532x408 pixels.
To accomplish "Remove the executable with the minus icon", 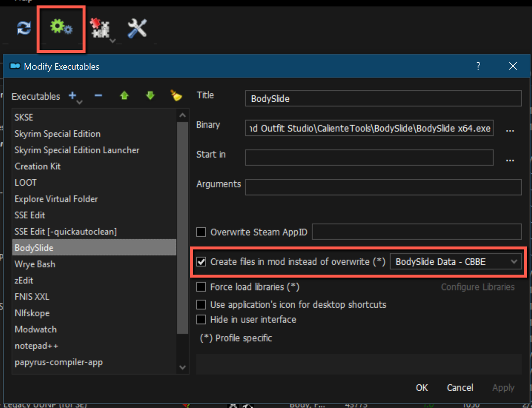I will click(x=98, y=96).
